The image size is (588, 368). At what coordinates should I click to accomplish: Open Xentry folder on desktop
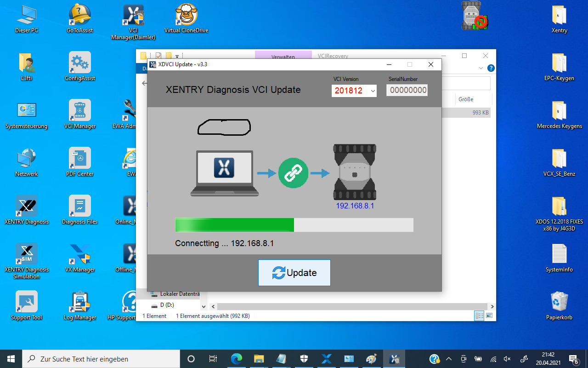coord(559,19)
